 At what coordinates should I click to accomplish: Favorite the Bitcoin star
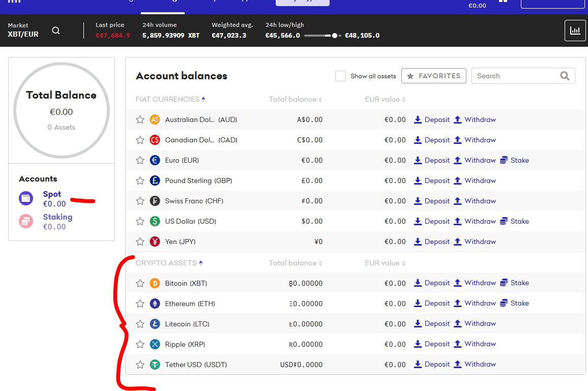[140, 283]
